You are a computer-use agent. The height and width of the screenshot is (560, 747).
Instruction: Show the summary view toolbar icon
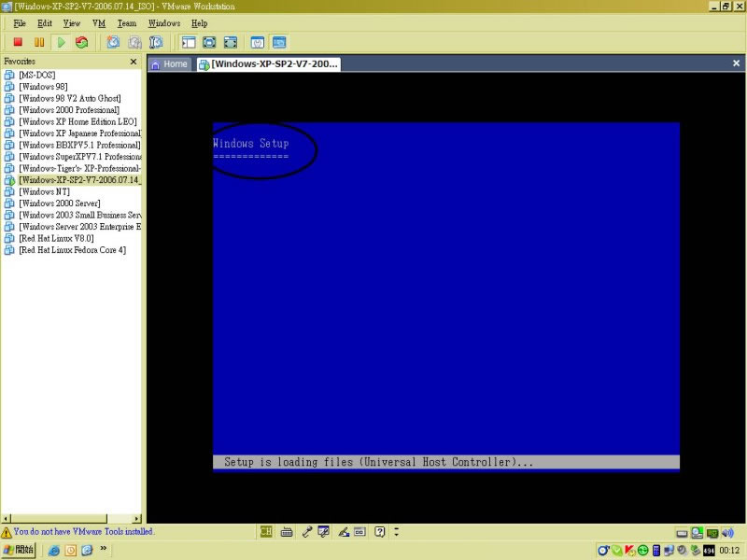[258, 42]
